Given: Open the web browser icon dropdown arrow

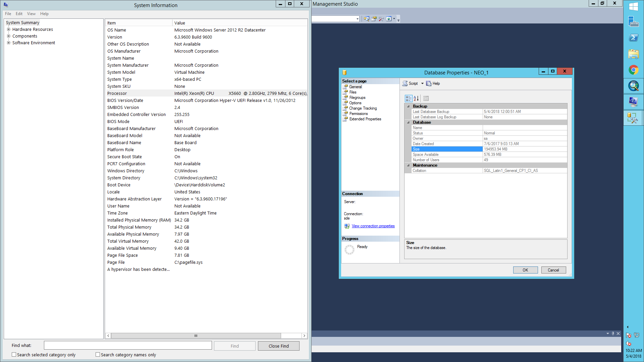Looking at the screenshot, I should (x=394, y=19).
